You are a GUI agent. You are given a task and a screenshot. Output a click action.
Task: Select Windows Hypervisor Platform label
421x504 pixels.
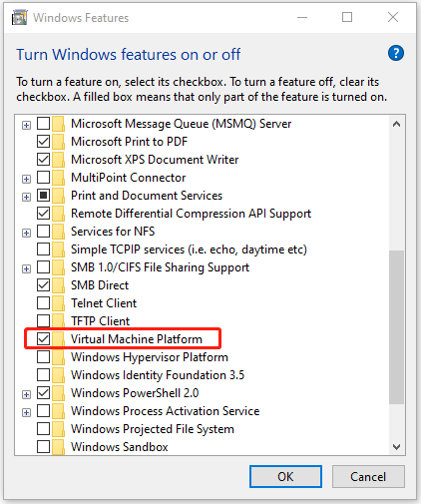click(x=150, y=357)
